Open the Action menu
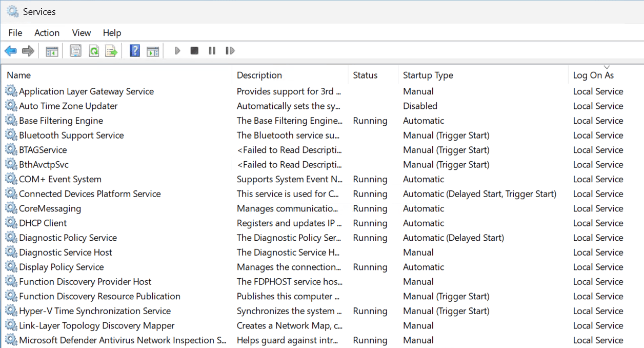This screenshot has width=644, height=348. click(x=47, y=33)
